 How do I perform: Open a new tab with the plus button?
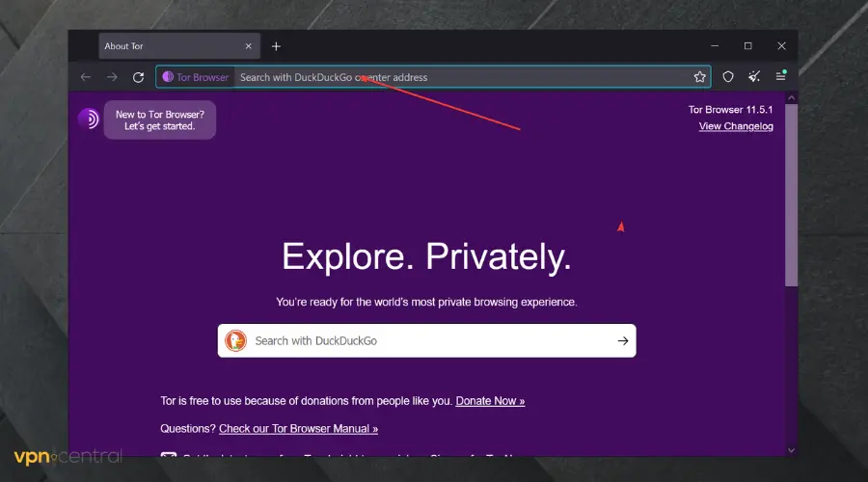pos(276,46)
